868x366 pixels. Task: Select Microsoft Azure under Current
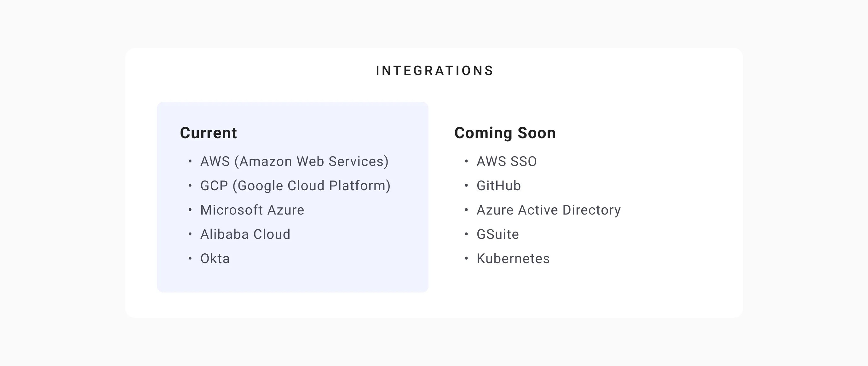(x=252, y=210)
